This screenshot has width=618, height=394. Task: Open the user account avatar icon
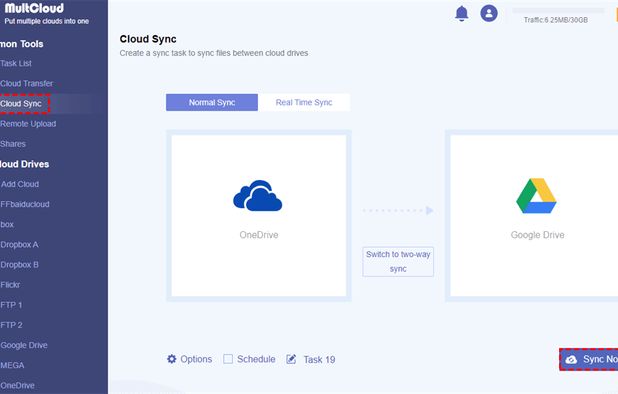(x=489, y=13)
